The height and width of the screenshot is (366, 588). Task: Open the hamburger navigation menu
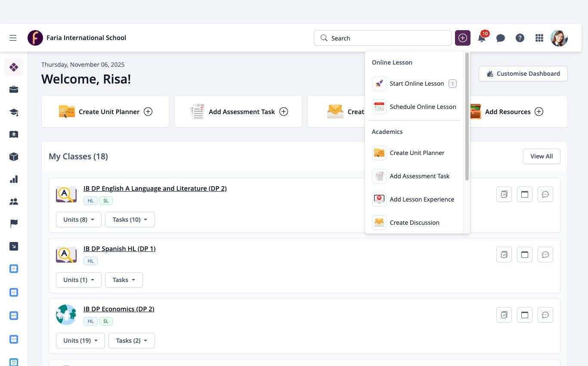[x=13, y=38]
